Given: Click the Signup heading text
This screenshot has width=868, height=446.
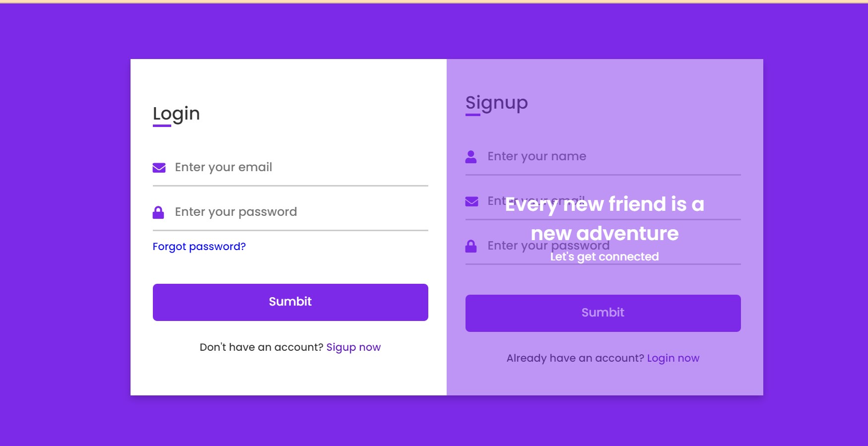Looking at the screenshot, I should point(496,103).
